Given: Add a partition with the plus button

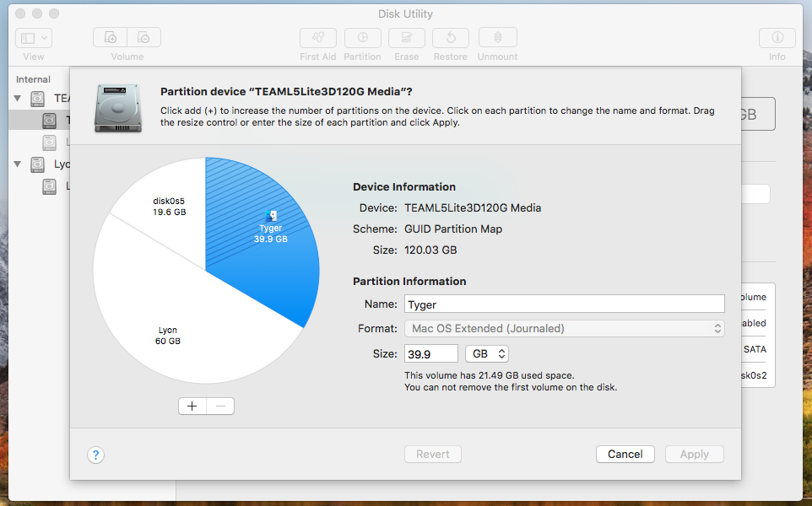Looking at the screenshot, I should click(x=192, y=406).
